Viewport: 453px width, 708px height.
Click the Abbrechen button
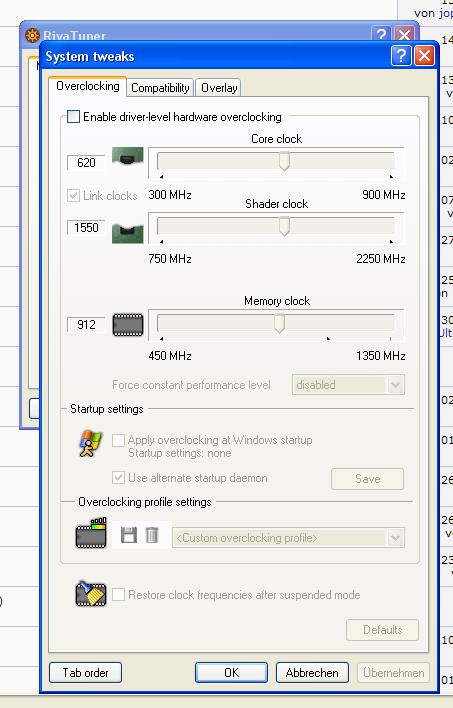point(312,673)
